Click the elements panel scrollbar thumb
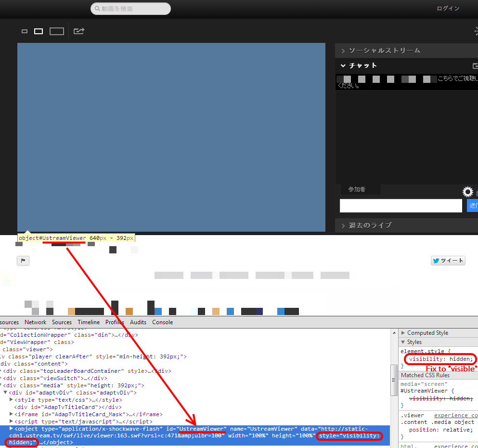The height and width of the screenshot is (448, 478). point(394,380)
